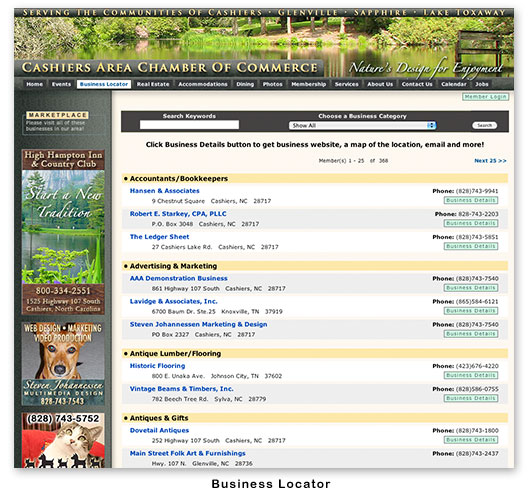
Task: Open the Dining navigation tab
Action: click(x=245, y=84)
